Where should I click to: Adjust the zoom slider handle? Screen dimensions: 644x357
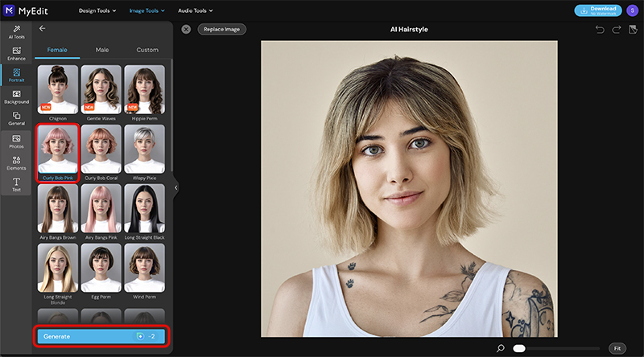point(519,348)
